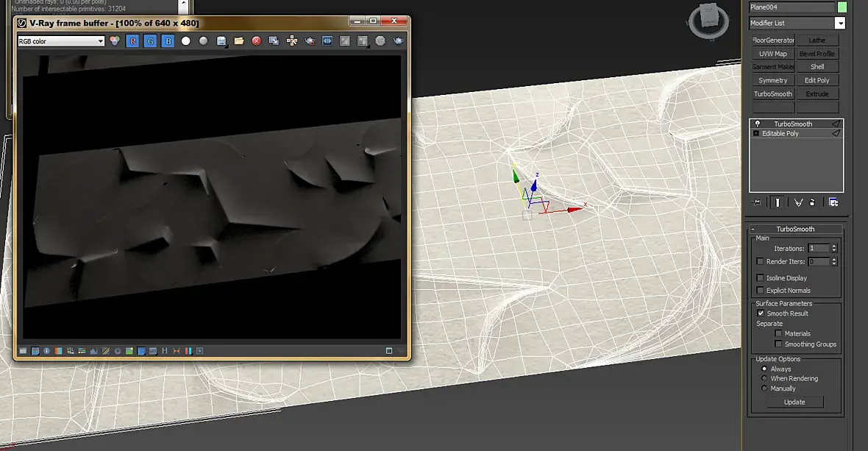Click the histogram icon in VFB bottom bar

pos(93,351)
